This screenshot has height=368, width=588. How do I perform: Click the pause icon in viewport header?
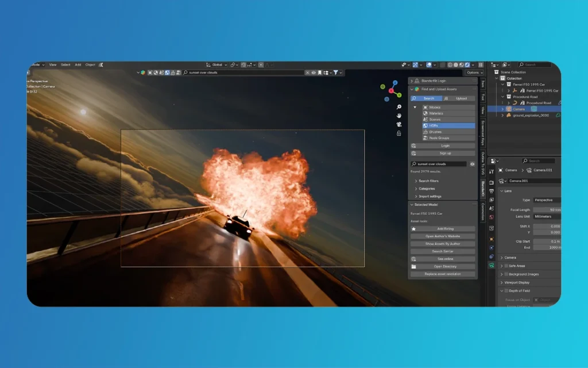[x=481, y=64]
